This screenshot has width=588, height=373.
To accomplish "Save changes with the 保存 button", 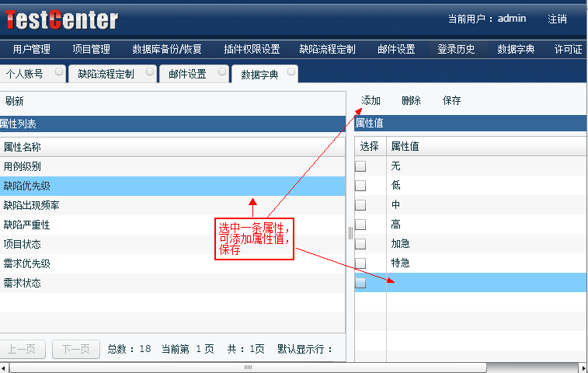I will click(452, 101).
